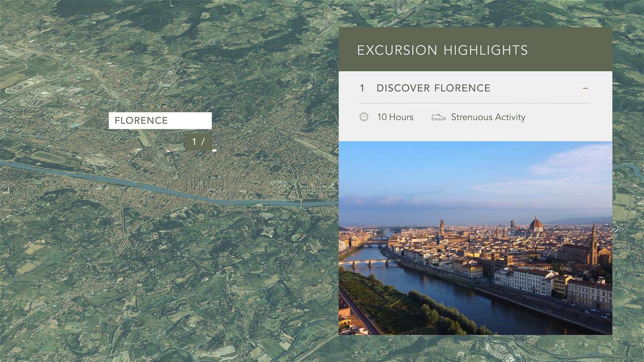Click the white location dot beside the marker badge

click(x=214, y=151)
